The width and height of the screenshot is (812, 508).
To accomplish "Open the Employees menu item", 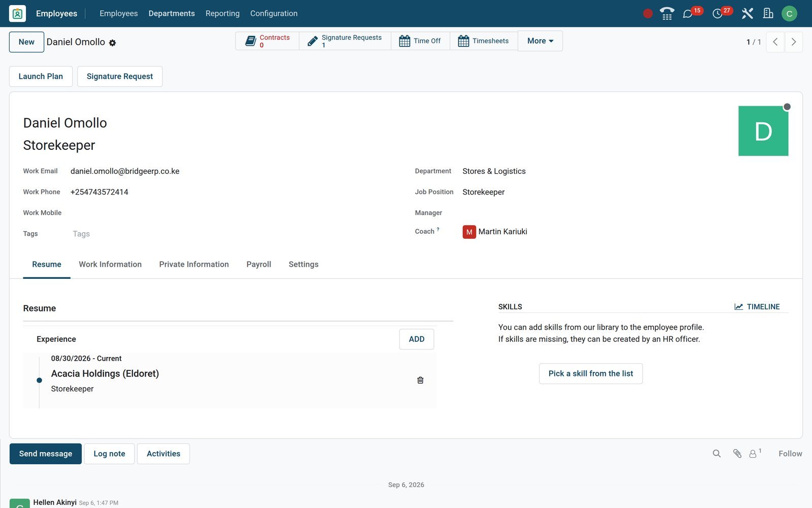I will [118, 14].
